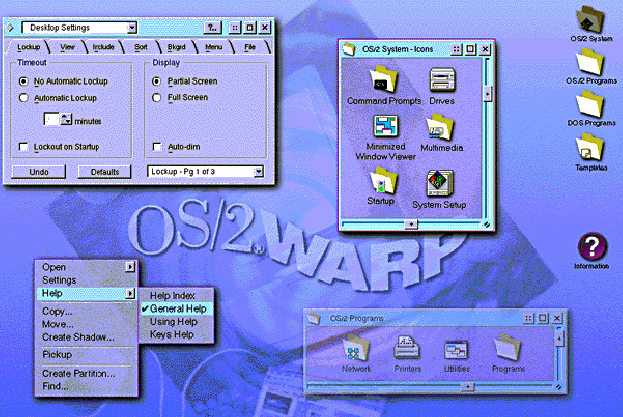
Task: Enable the Lockout on Startup checkbox
Action: pos(24,147)
